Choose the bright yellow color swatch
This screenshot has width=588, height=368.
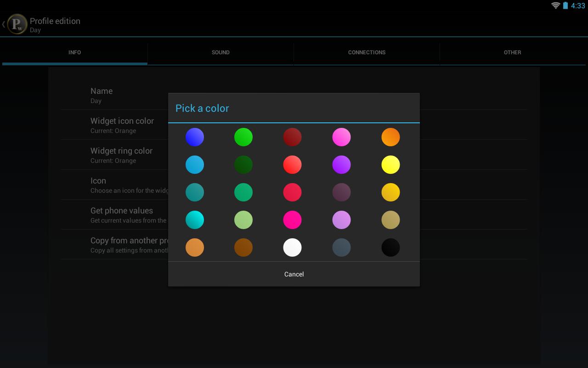coord(390,165)
